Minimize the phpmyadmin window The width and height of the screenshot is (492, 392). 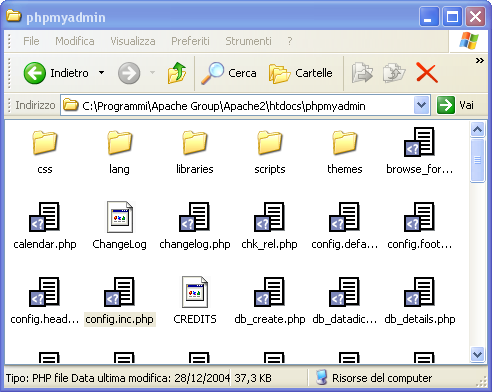click(429, 17)
